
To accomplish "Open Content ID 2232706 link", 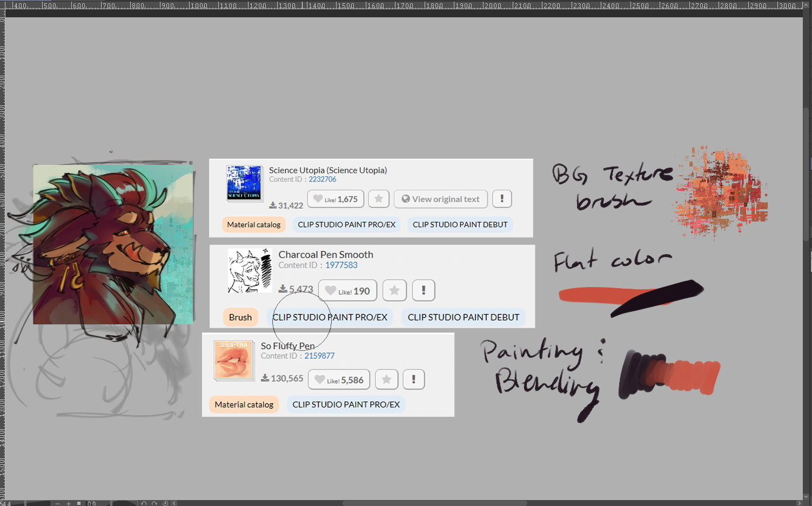I will [322, 179].
